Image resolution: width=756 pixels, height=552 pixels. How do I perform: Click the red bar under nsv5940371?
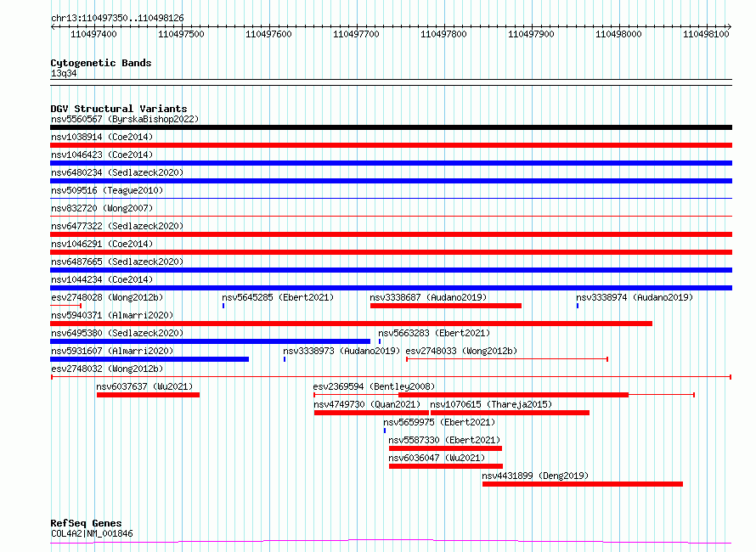(x=351, y=324)
